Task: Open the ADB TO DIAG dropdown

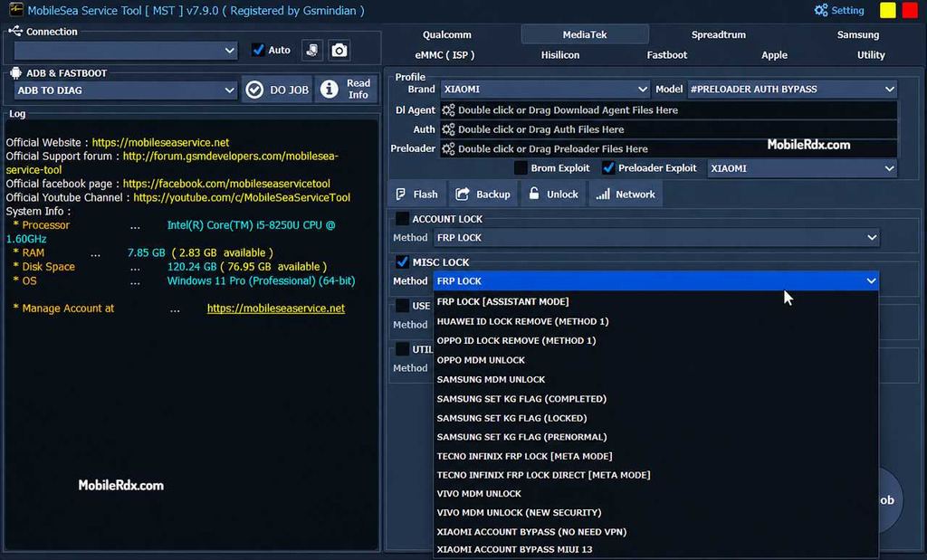Action: pyautogui.click(x=125, y=90)
